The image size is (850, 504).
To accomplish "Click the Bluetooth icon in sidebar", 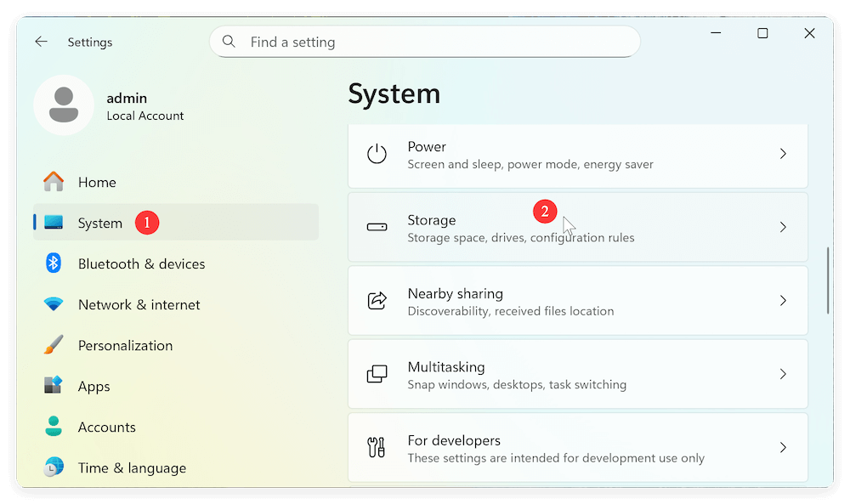I will click(54, 263).
